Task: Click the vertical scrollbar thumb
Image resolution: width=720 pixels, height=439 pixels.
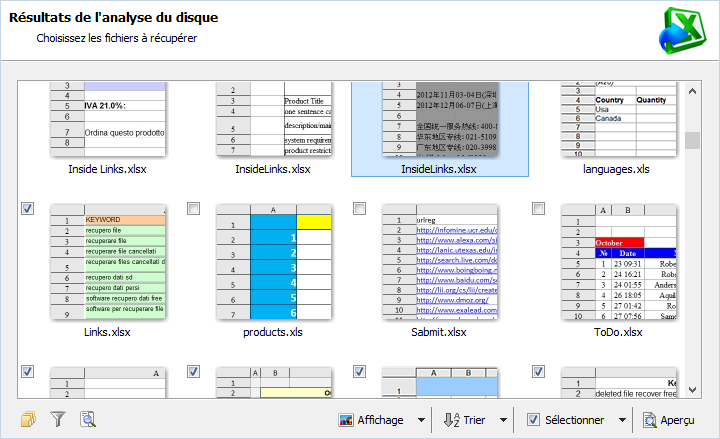Action: coord(692,141)
